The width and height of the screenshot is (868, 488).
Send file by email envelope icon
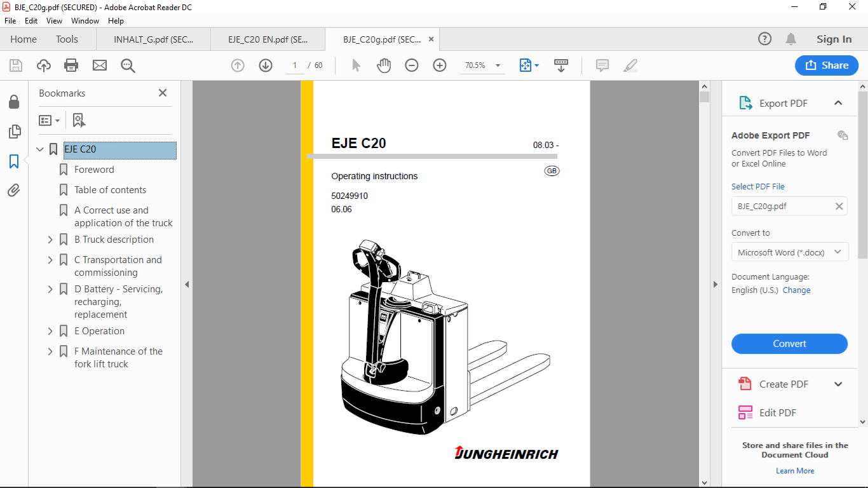[100, 65]
